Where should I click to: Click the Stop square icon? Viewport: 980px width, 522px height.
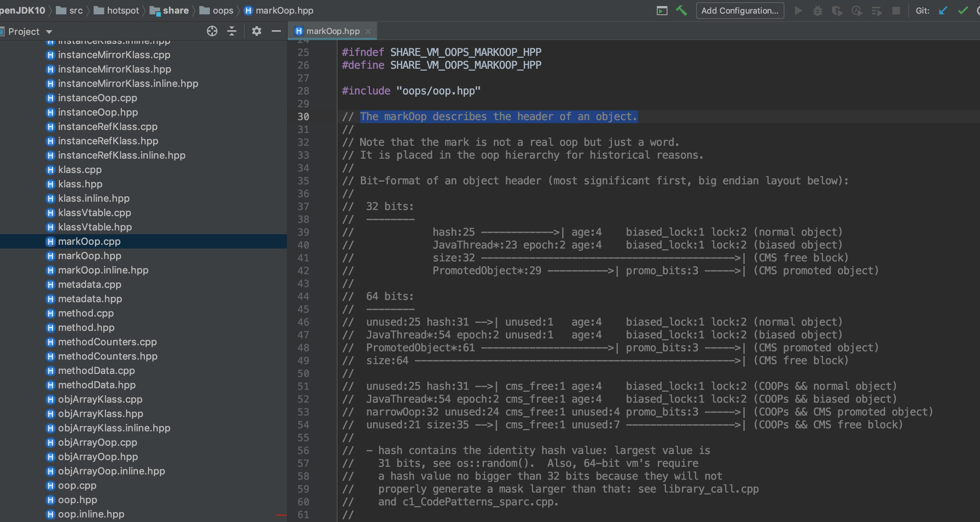point(896,11)
